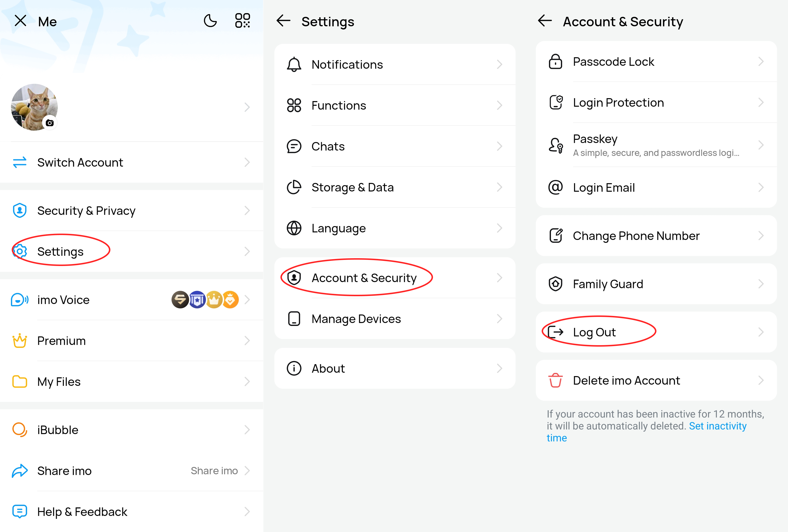Viewport: 788px width, 532px height.
Task: Open the cat profile picture
Action: pos(34,107)
